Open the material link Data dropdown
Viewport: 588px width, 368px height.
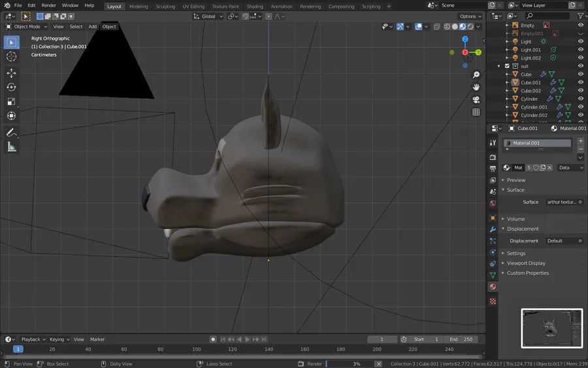click(x=570, y=168)
